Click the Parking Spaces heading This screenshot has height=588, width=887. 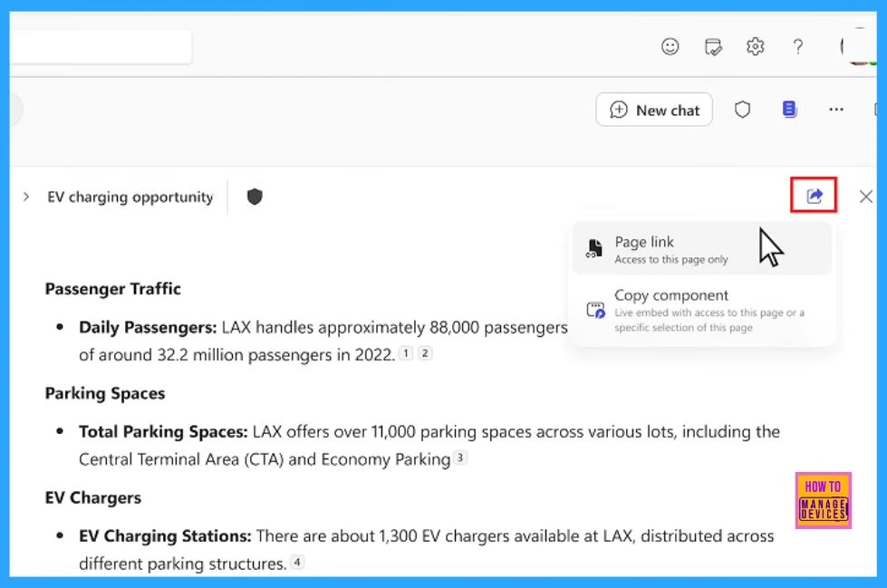pyautogui.click(x=105, y=393)
